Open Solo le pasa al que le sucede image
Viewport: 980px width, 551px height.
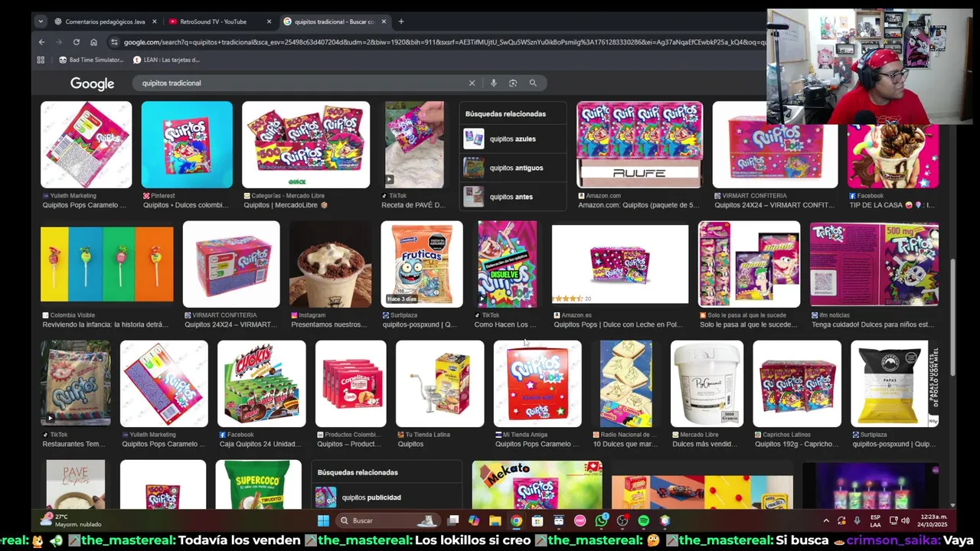[749, 264]
